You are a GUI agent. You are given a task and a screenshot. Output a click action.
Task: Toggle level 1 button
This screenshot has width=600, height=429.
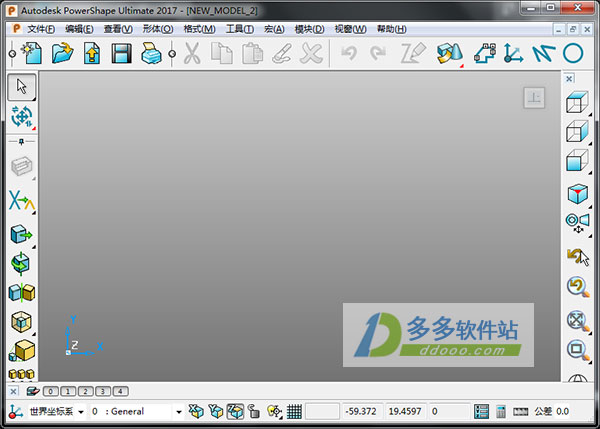(x=68, y=391)
